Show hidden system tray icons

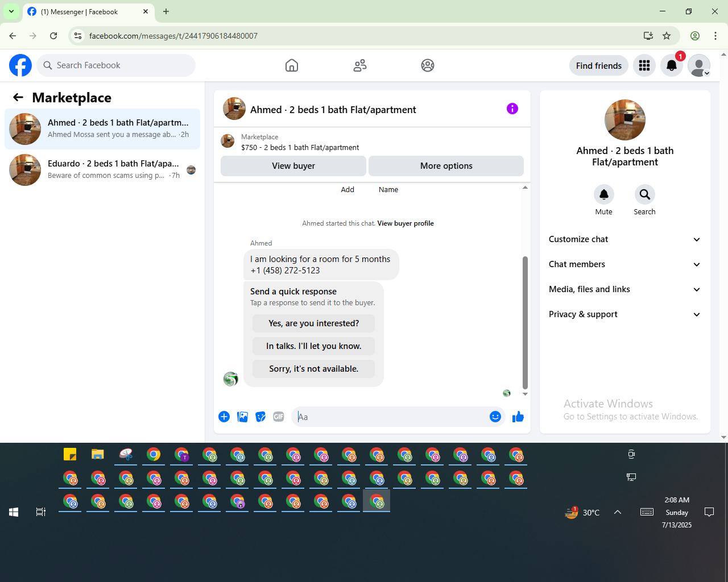click(618, 512)
